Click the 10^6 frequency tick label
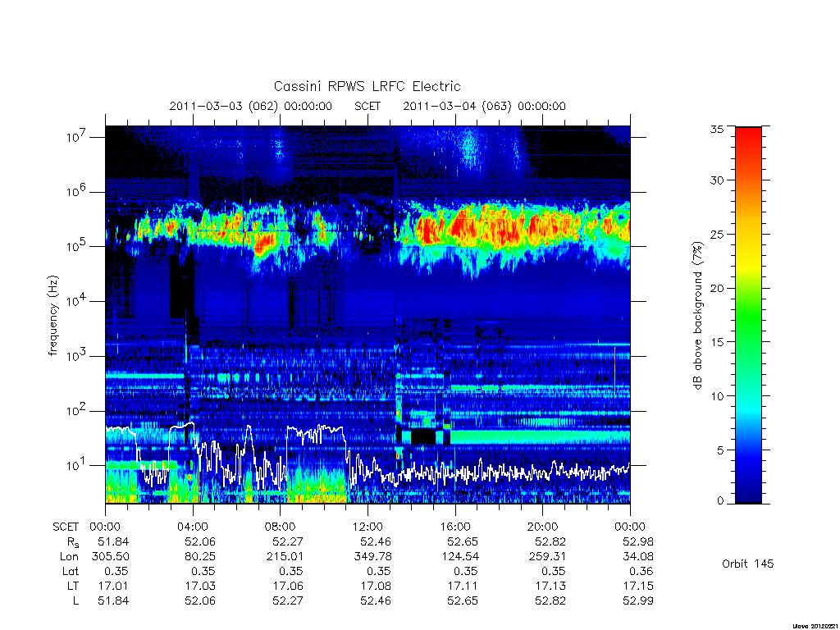This screenshot has height=630, width=840. (76, 191)
